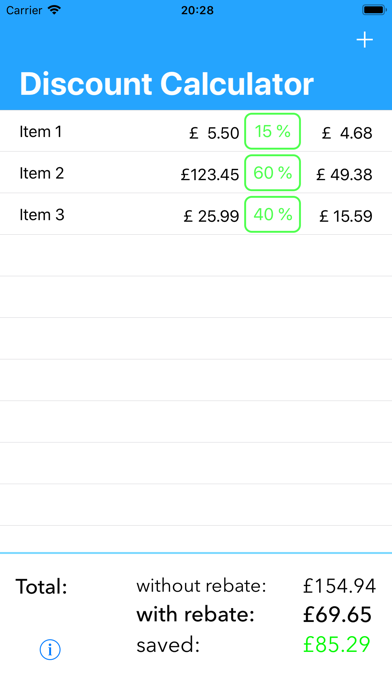Tap the £ 5.50 original price
Screen dimensions: 392x696
point(214,133)
